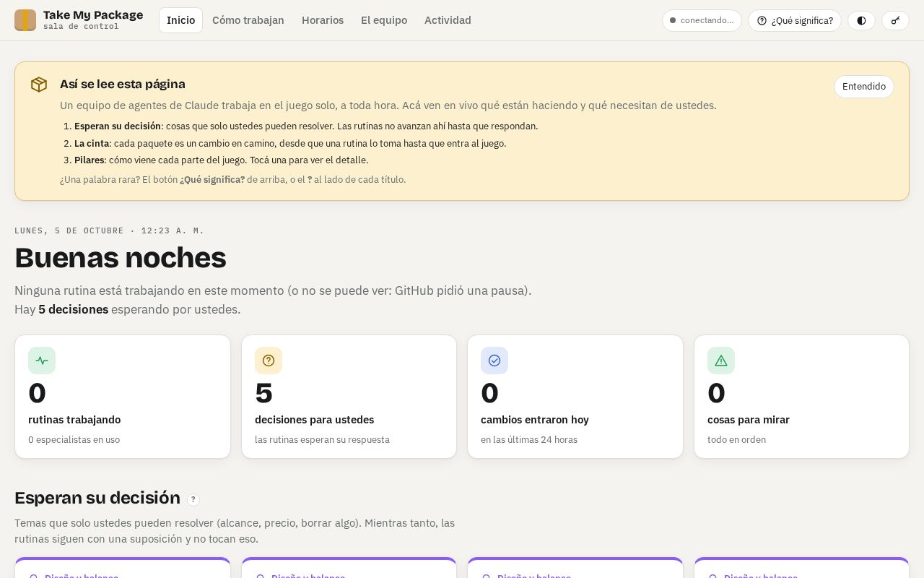The image size is (924, 578).
Task: Click the 0 especialistas en uso caption
Action: tap(74, 440)
